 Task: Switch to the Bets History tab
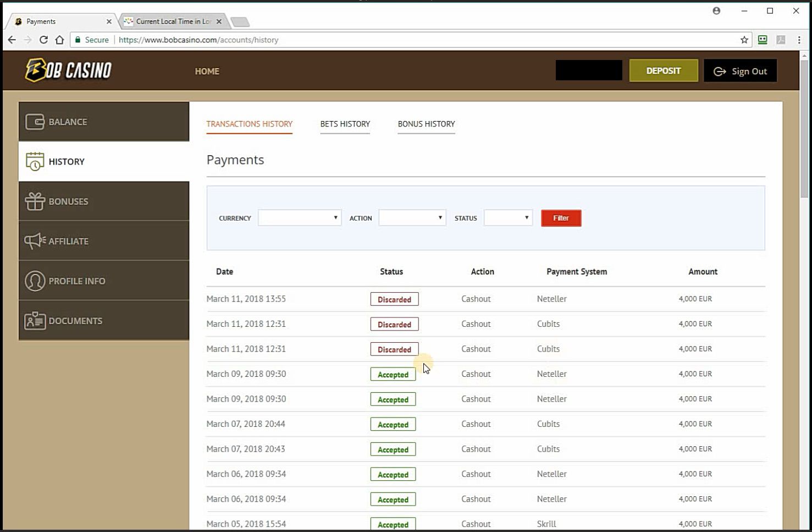pos(345,124)
